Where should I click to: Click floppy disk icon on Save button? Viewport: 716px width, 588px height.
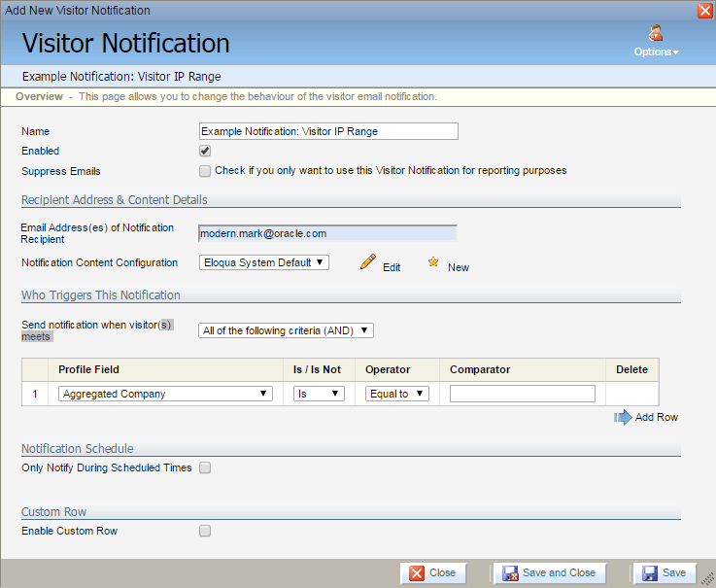coord(650,572)
